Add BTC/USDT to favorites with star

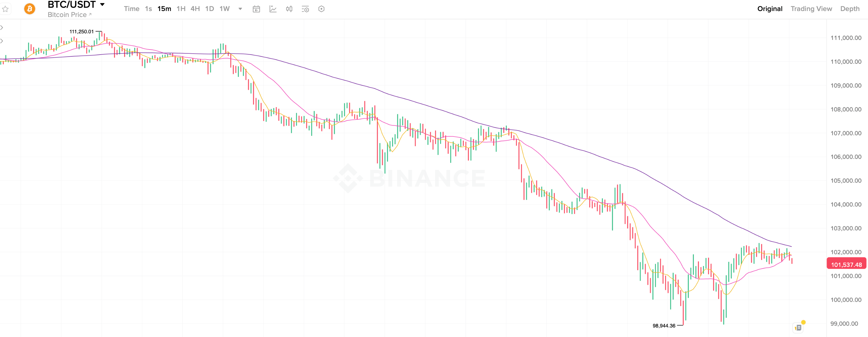(5, 9)
